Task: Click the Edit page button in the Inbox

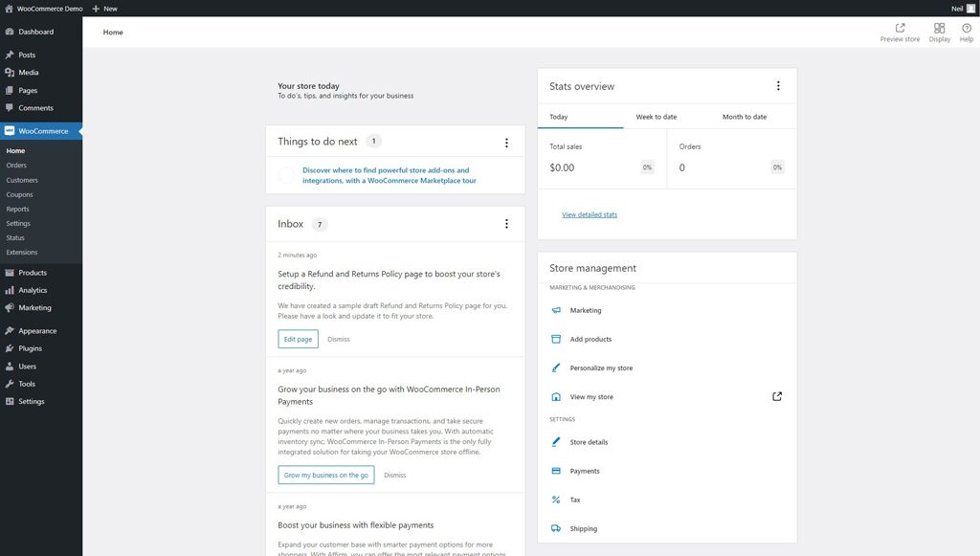Action: (x=297, y=339)
